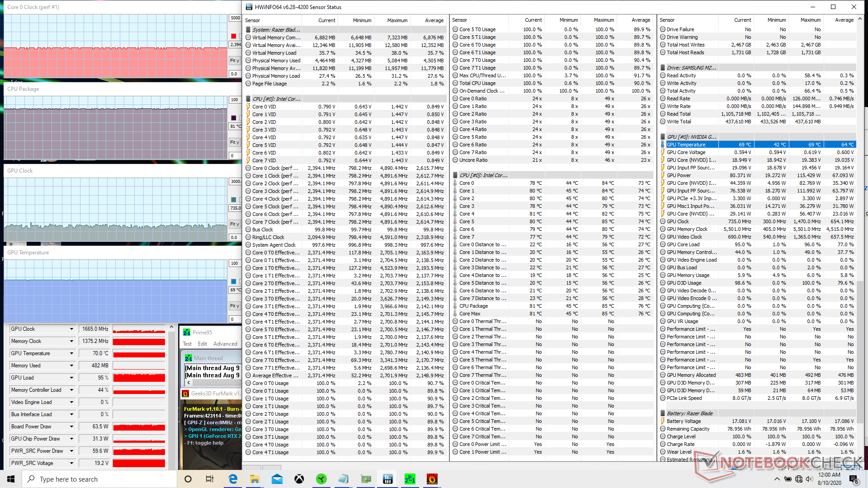Click the battery tray icon
This screenshot has height=488, width=868.
pos(788,479)
